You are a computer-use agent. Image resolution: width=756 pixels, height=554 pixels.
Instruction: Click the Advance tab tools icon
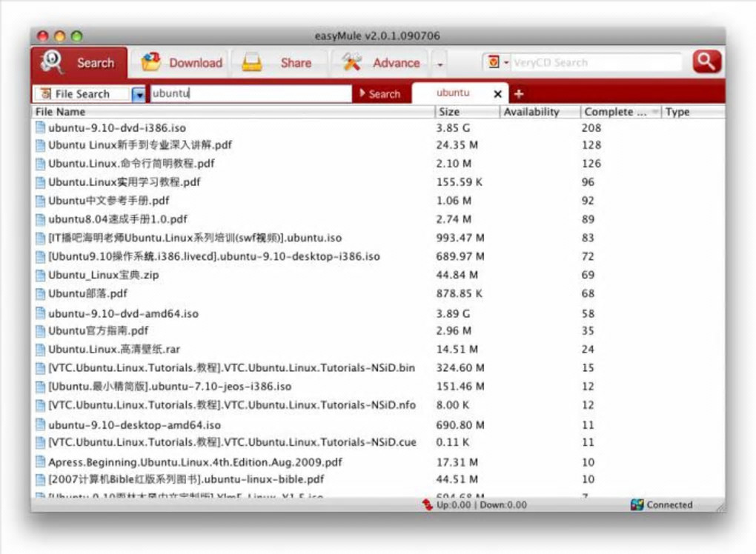pyautogui.click(x=352, y=62)
